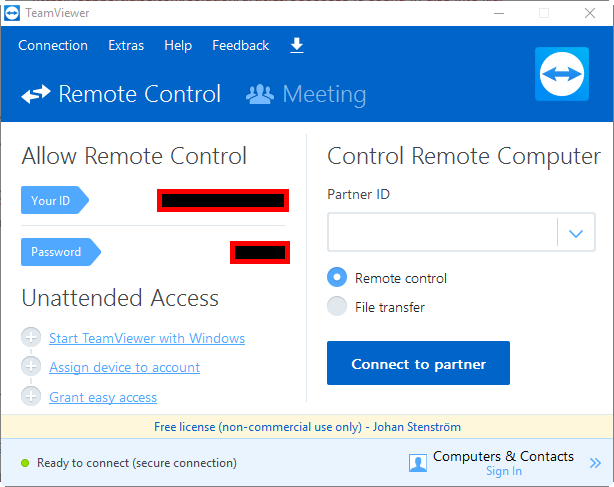The width and height of the screenshot is (614, 487).
Task: Click plus icon beside Start TeamViewer with Windows
Action: (31, 337)
